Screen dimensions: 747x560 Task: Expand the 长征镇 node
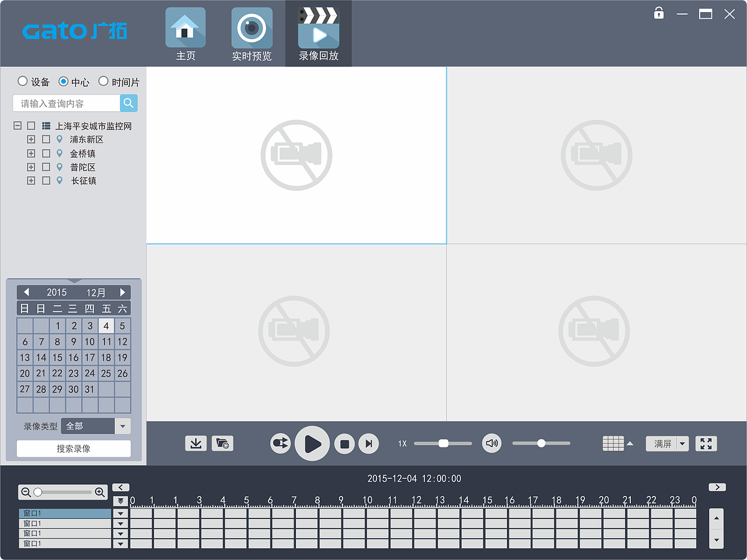coord(31,181)
